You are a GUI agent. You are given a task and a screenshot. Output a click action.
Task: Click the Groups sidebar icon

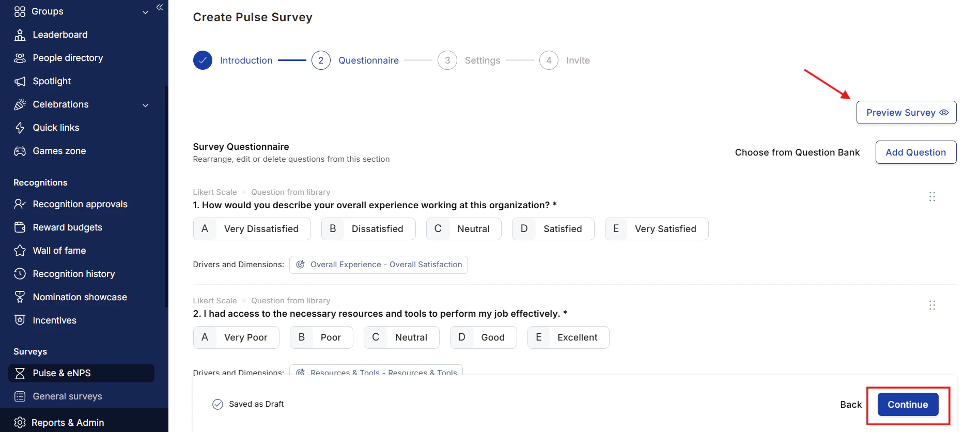[x=20, y=11]
